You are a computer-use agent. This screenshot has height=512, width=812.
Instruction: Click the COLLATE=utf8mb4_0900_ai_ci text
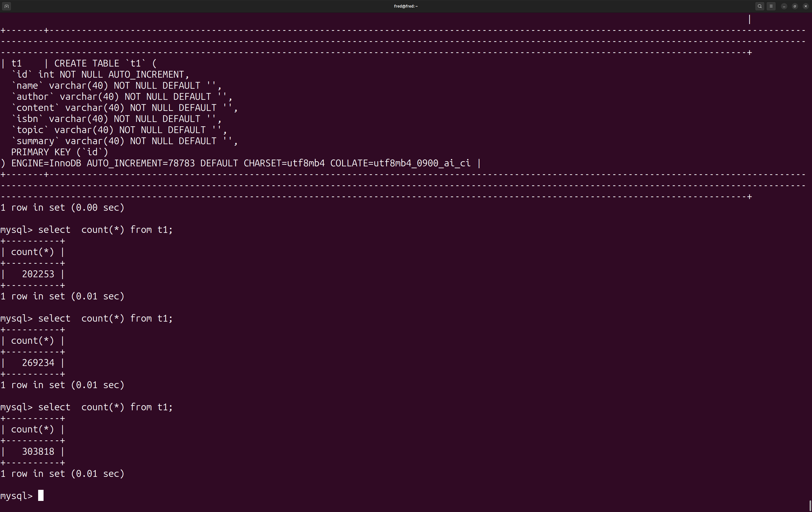pos(400,163)
